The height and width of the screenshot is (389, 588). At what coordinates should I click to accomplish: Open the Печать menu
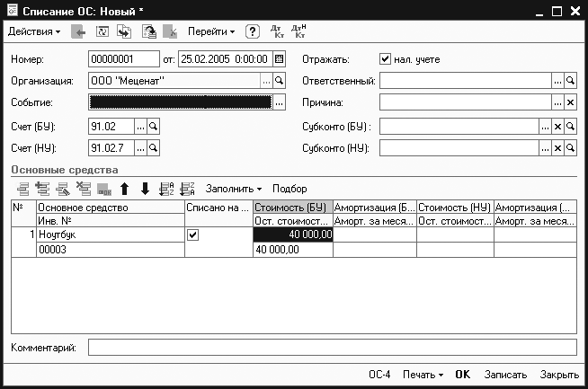(x=423, y=375)
